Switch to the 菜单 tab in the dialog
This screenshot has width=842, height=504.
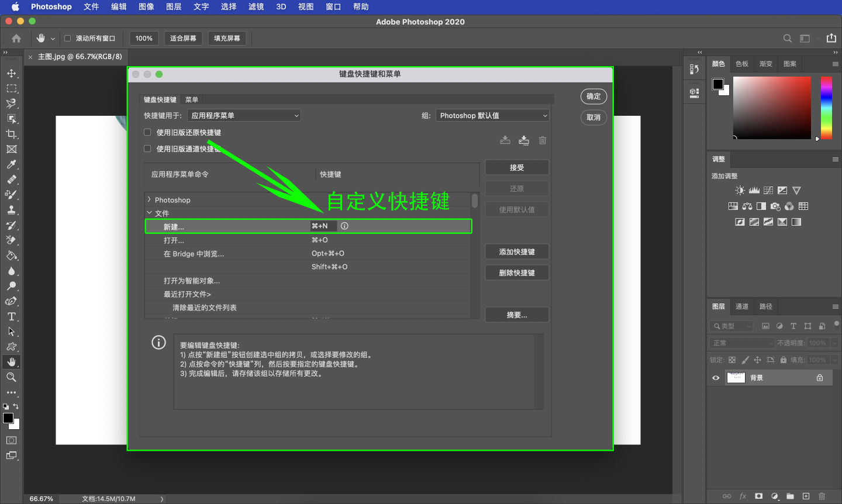coord(191,99)
